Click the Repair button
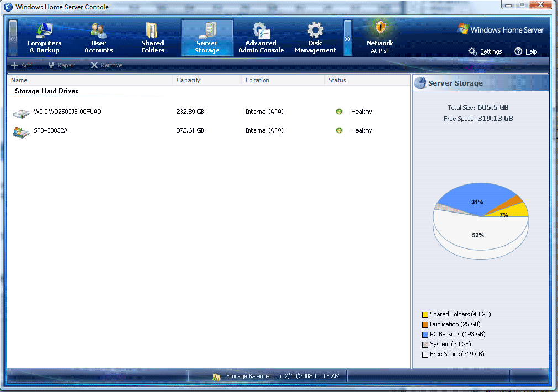The width and height of the screenshot is (558, 392). 61,65
